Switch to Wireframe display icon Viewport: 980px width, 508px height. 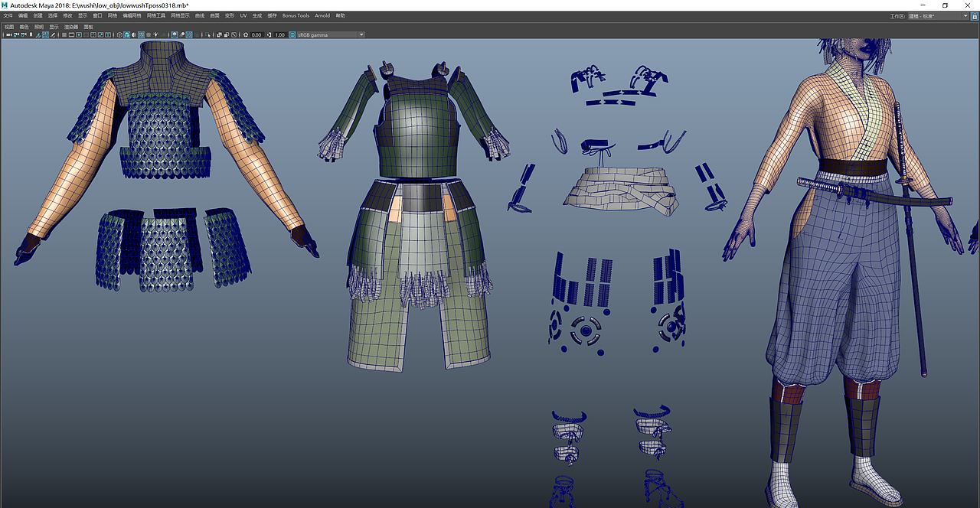119,34
